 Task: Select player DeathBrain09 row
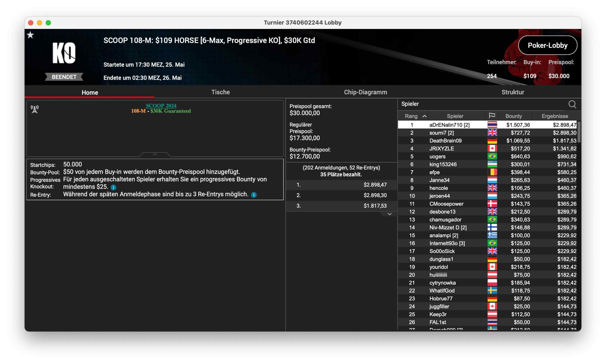(445, 141)
